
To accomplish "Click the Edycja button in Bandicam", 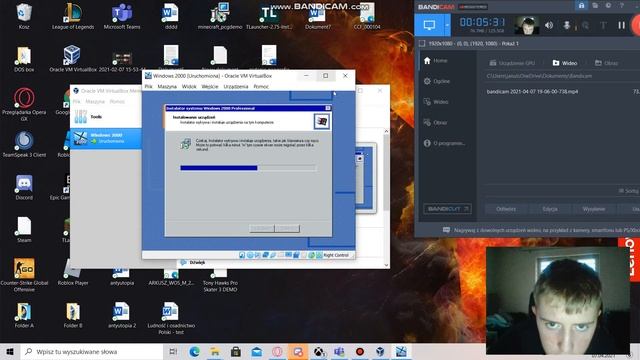I will coord(550,209).
